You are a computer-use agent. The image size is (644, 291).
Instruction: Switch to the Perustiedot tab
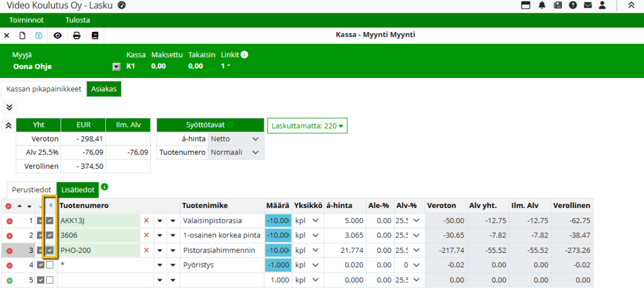tap(31, 190)
